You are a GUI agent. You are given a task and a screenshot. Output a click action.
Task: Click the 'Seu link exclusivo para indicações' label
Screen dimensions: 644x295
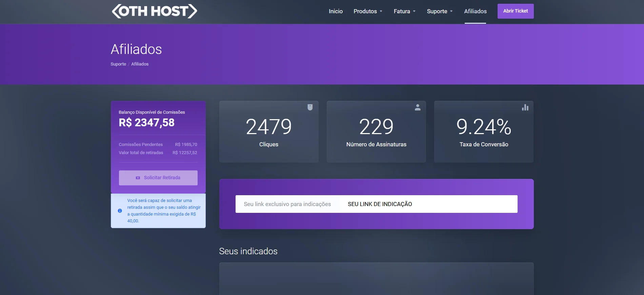coord(287,204)
